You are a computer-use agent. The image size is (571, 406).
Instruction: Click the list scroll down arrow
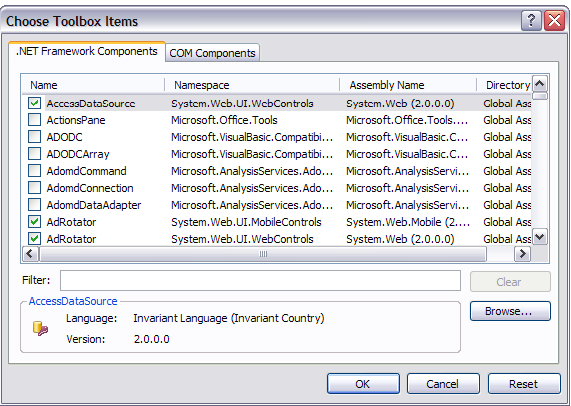[x=540, y=237]
